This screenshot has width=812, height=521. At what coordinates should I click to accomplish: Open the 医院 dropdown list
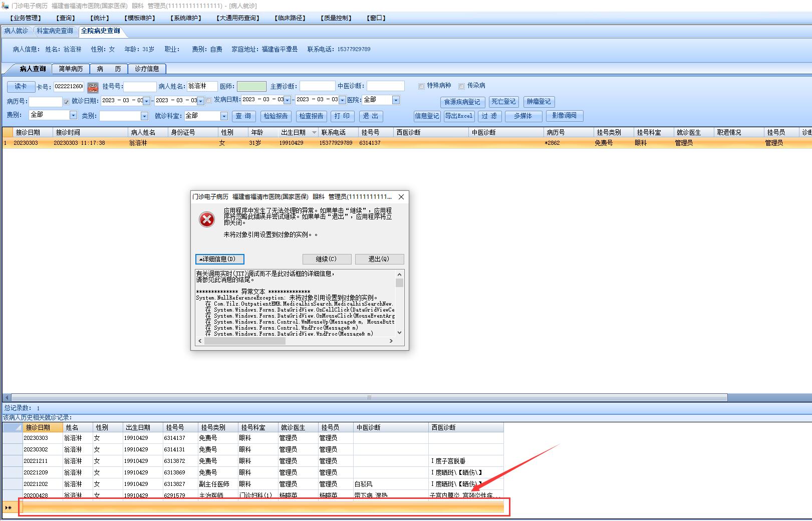click(396, 100)
